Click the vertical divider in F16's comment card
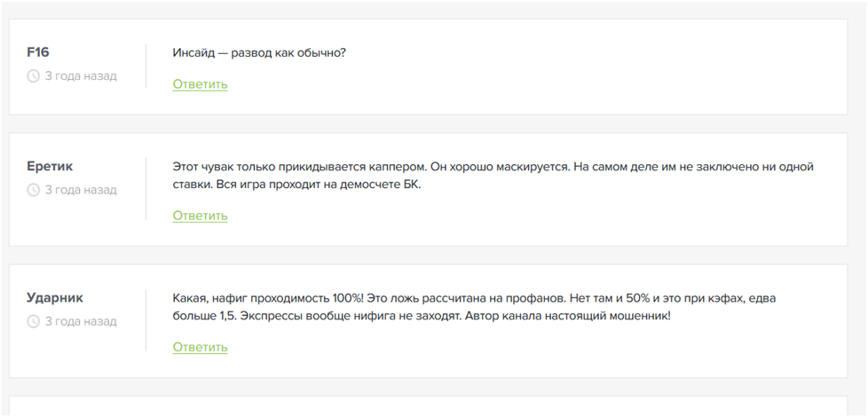Screen dimensions: 868x417 point(146,64)
